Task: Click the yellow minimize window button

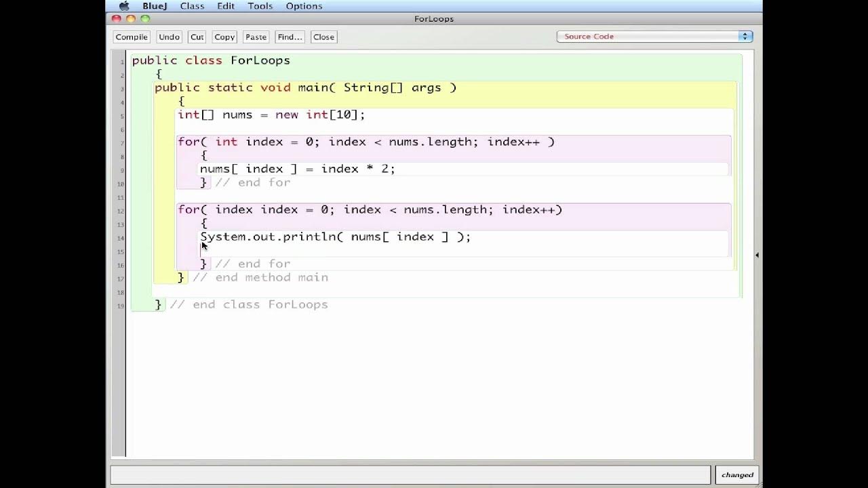Action: (x=130, y=19)
